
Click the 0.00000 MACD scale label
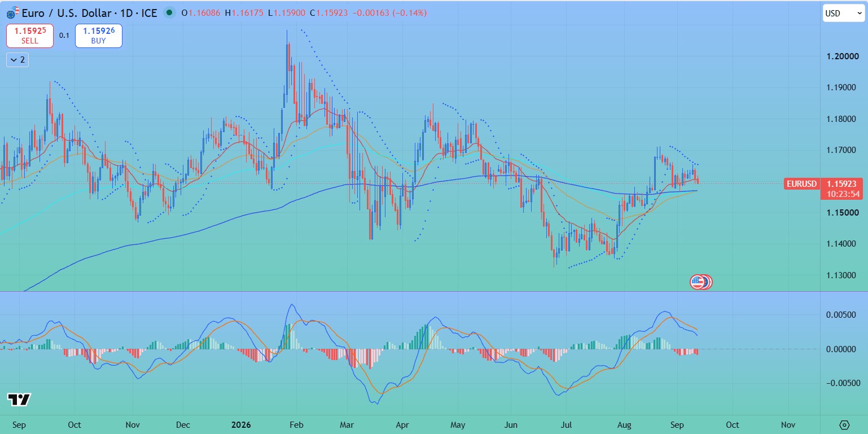[843, 349]
